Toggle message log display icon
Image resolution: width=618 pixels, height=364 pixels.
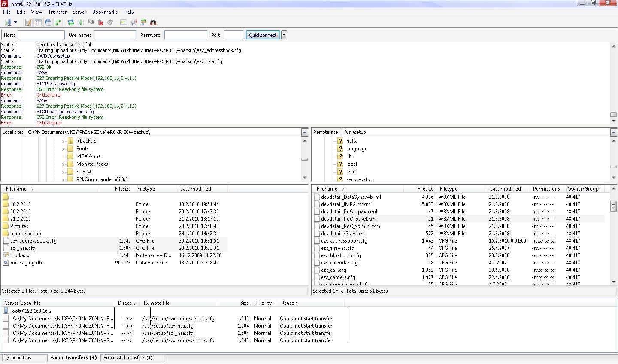click(29, 22)
